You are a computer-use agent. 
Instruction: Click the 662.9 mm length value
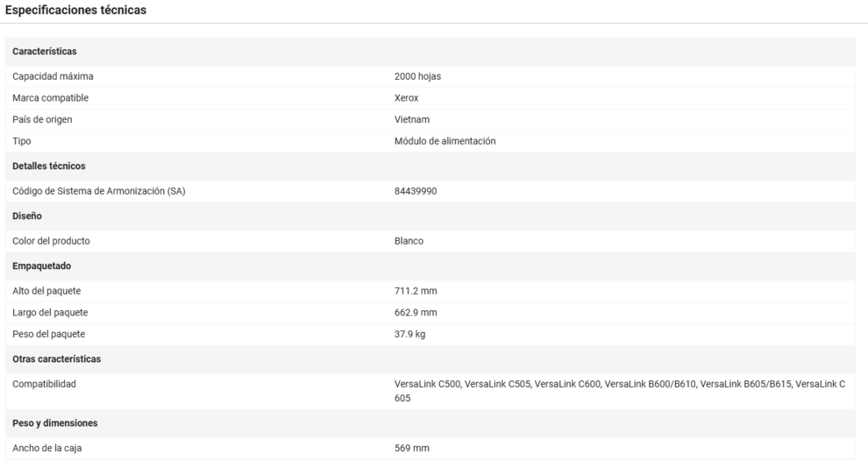[x=416, y=313]
